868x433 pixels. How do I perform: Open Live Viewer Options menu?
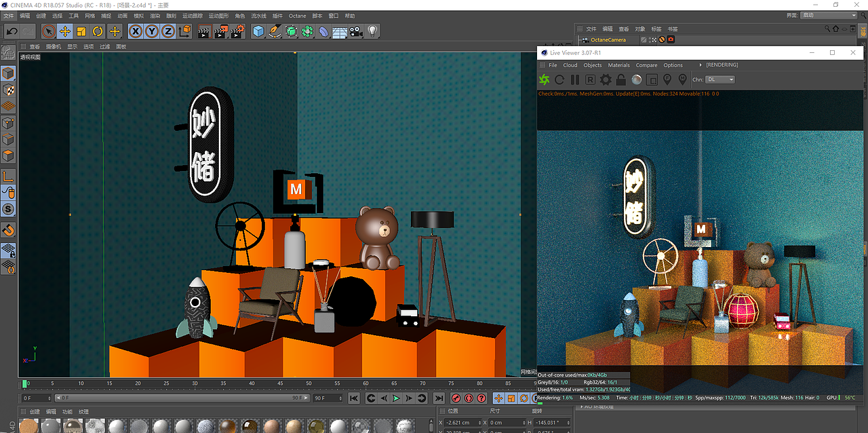[673, 65]
